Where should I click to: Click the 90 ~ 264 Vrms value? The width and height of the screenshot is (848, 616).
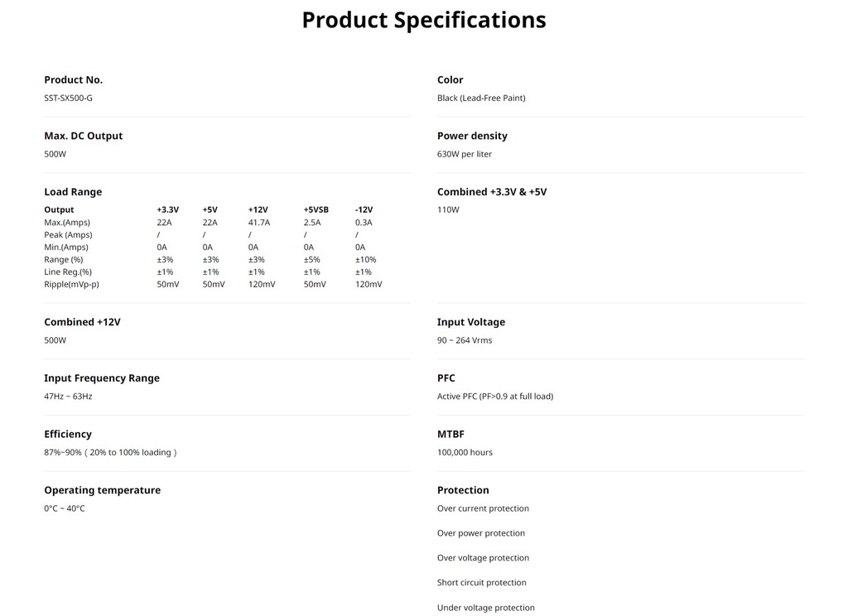pyautogui.click(x=465, y=340)
